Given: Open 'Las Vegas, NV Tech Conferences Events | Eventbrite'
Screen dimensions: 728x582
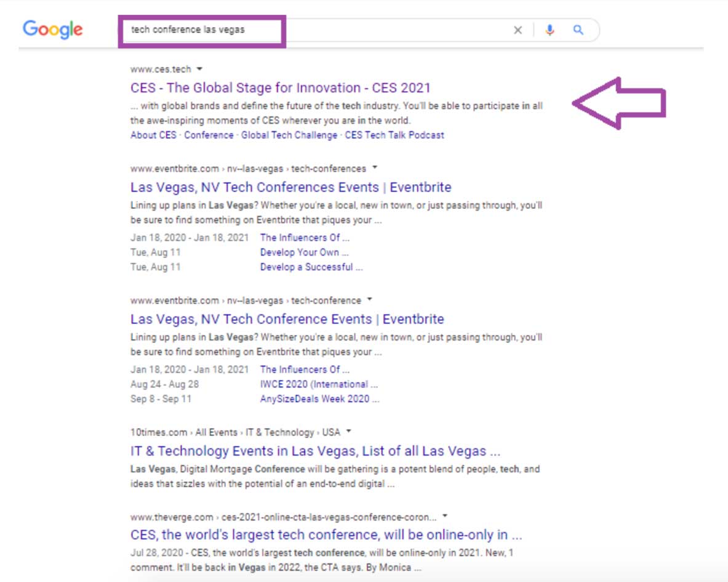Looking at the screenshot, I should coord(290,187).
